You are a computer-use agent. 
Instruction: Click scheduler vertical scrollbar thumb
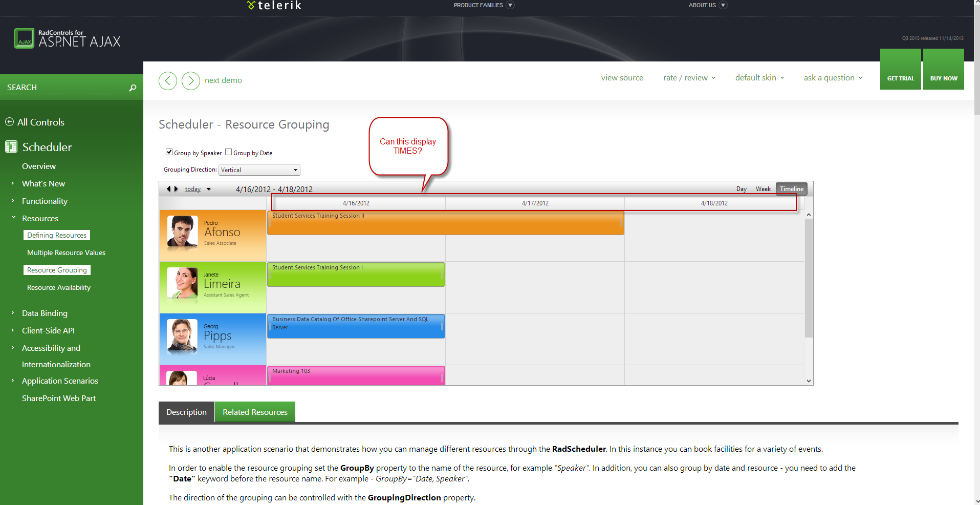pos(809,278)
